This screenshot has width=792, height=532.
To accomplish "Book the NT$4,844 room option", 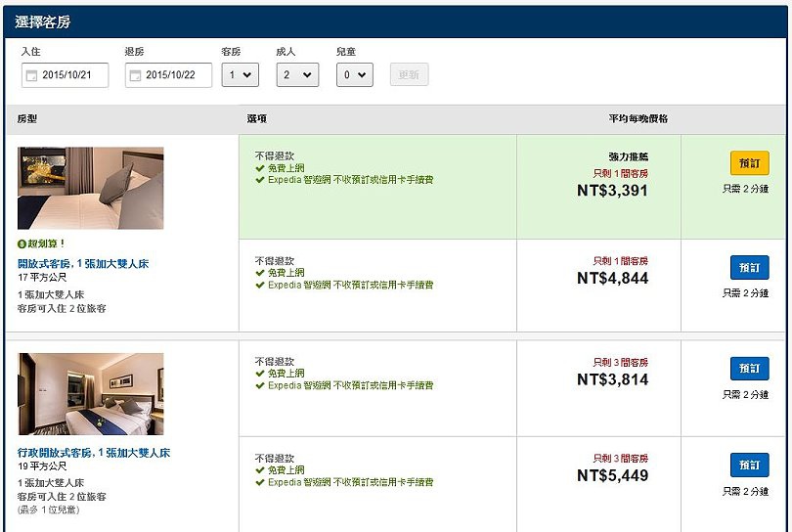I will (750, 268).
